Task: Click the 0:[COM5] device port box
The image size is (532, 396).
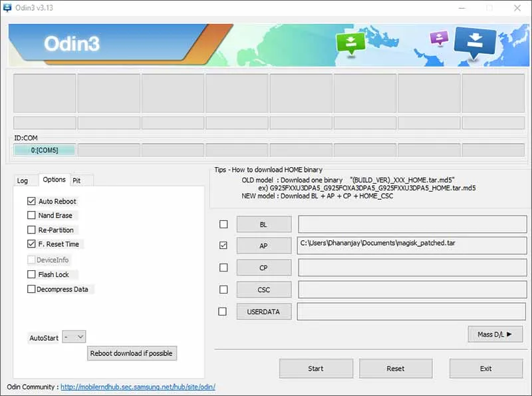Action: coord(45,150)
